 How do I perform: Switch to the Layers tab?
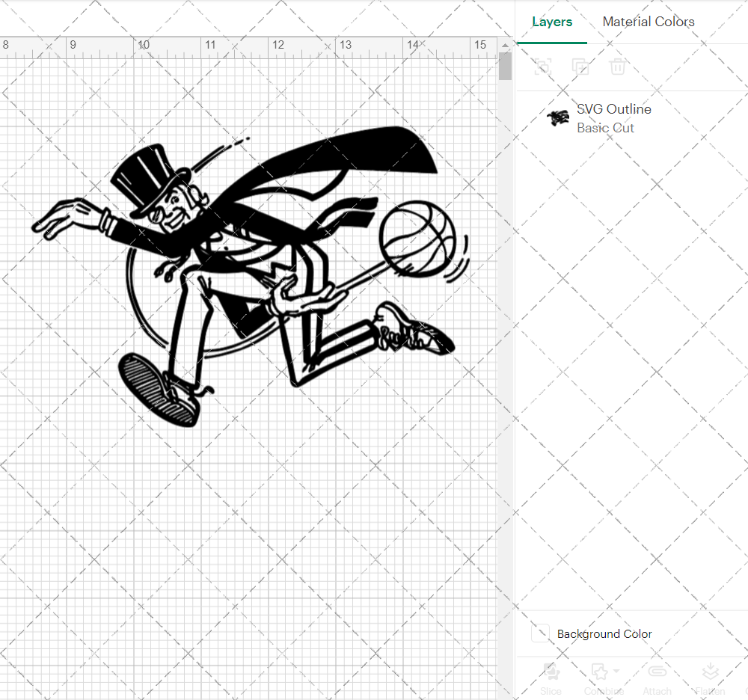(x=552, y=22)
